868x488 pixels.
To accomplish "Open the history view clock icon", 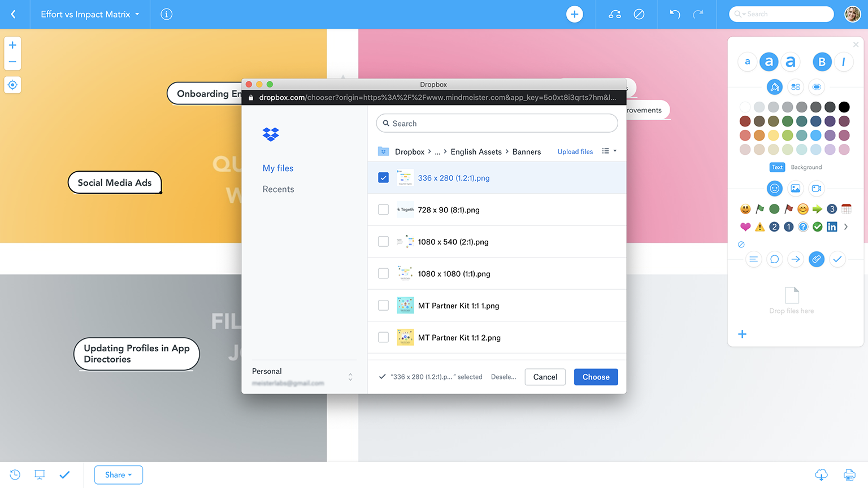I will click(15, 475).
